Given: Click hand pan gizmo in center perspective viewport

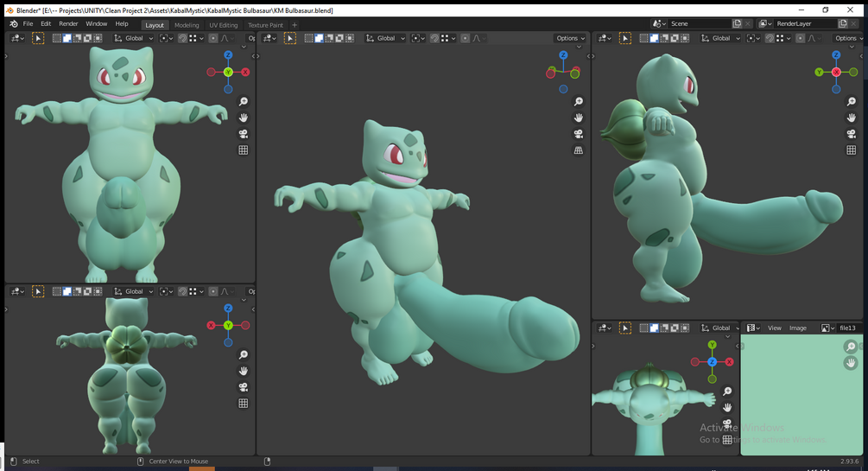Looking at the screenshot, I should click(579, 118).
